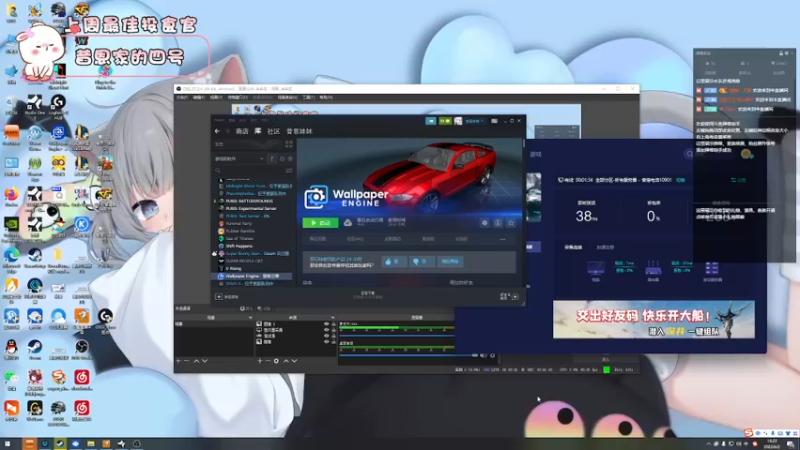Viewport: 800px width, 450px height.
Task: Toggle the lock on second OBS source
Action: (x=334, y=330)
